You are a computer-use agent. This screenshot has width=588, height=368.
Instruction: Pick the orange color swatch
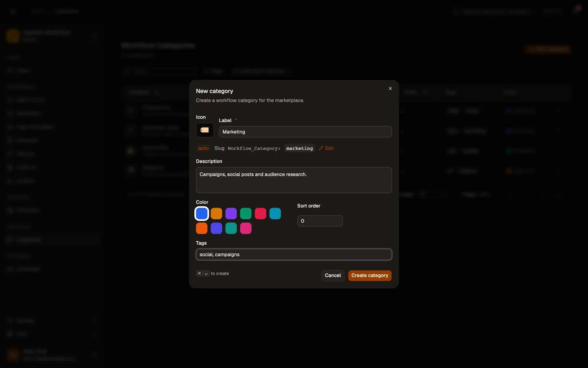pos(202,228)
